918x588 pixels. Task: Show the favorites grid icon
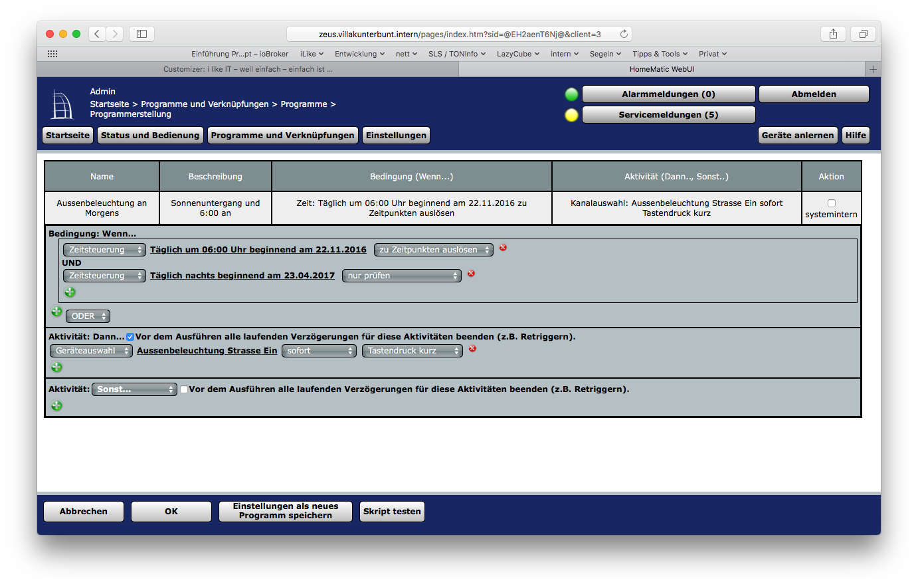point(52,54)
